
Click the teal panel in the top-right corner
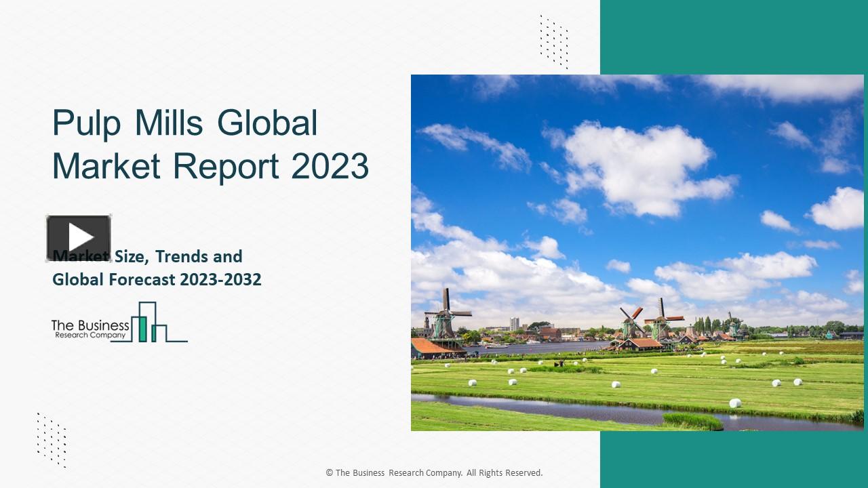coord(732,34)
